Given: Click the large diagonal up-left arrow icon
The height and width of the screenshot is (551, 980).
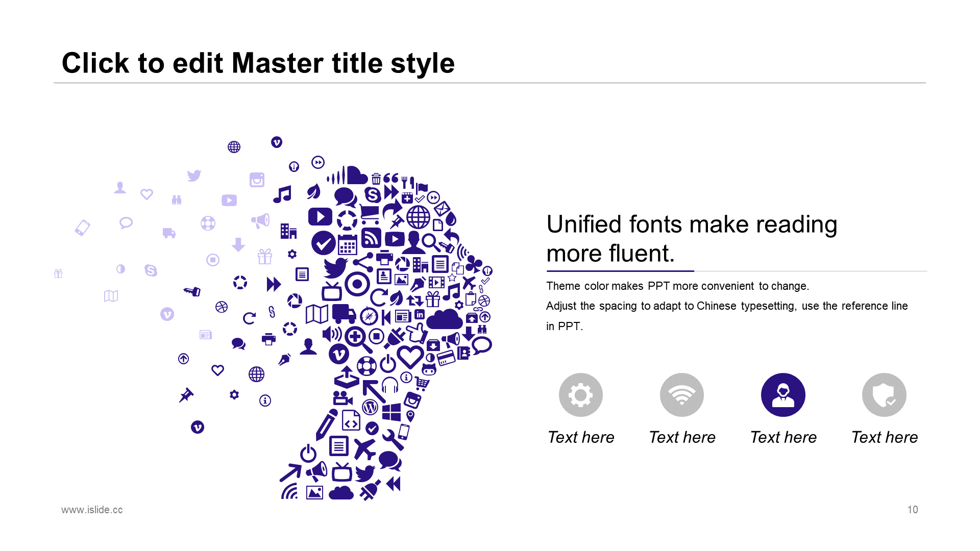Looking at the screenshot, I should pyautogui.click(x=374, y=391).
